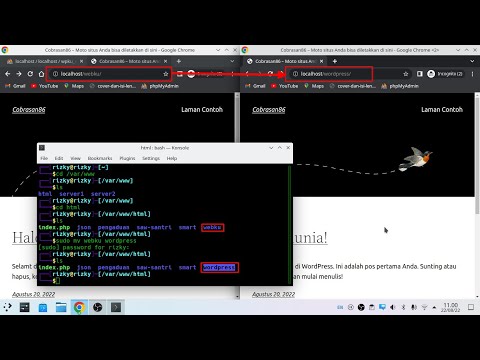
Task: Switch to OBS Studio on taskbar
Action: [x=97, y=307]
